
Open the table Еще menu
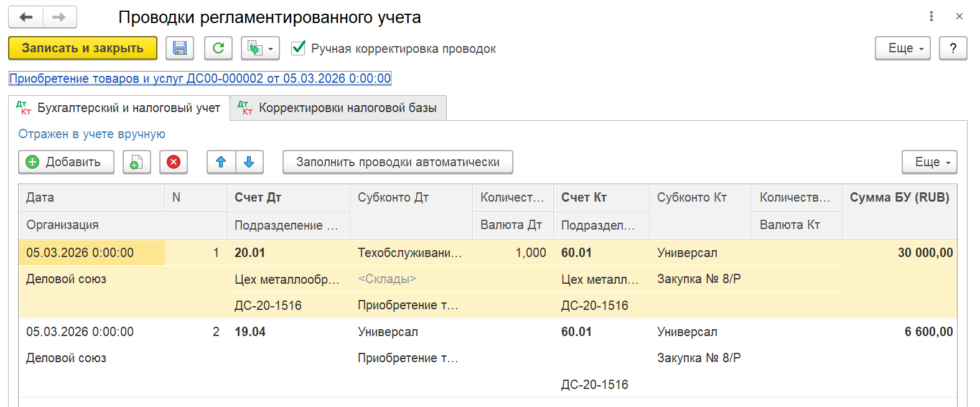point(930,162)
